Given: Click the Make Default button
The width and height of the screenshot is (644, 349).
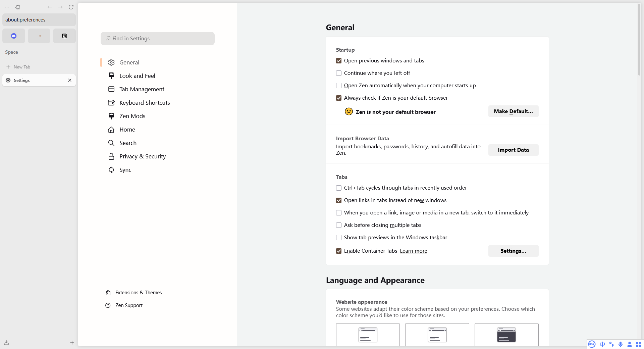Looking at the screenshot, I should point(513,111).
